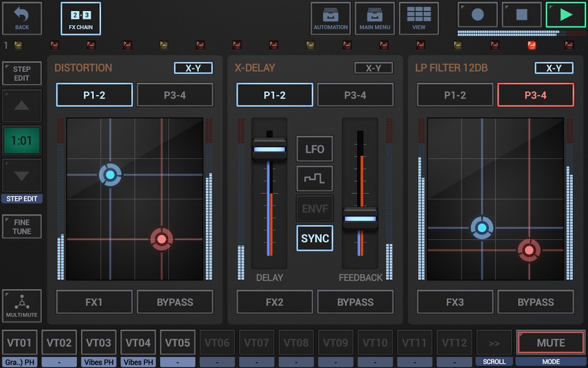Click the Delay fader handle
The image size is (588, 368).
coord(269,149)
